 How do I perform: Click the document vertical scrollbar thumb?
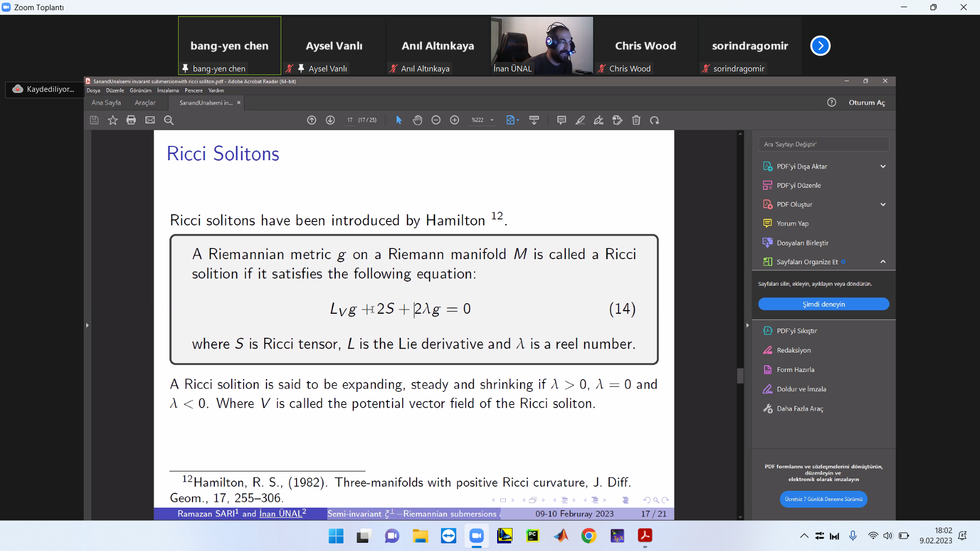[740, 375]
